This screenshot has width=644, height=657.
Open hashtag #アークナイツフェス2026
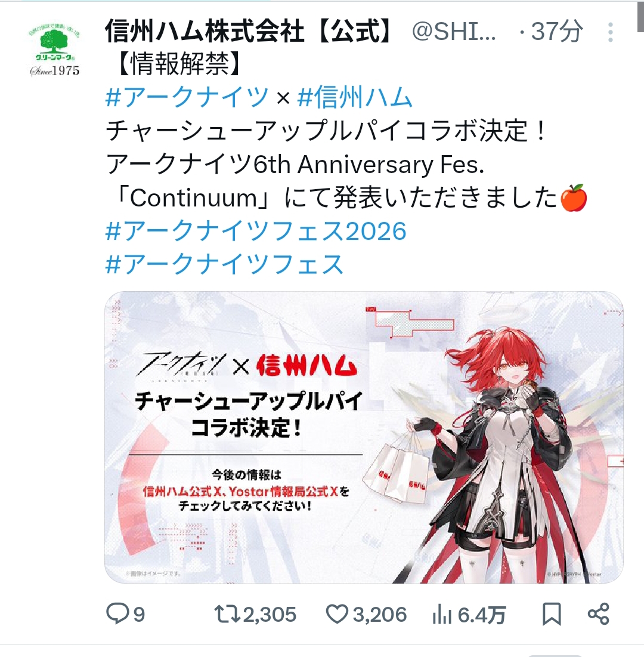[256, 231]
